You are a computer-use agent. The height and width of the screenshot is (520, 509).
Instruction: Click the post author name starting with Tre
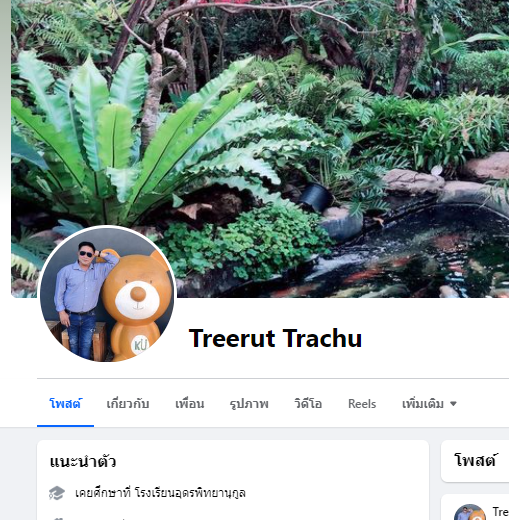point(501,512)
